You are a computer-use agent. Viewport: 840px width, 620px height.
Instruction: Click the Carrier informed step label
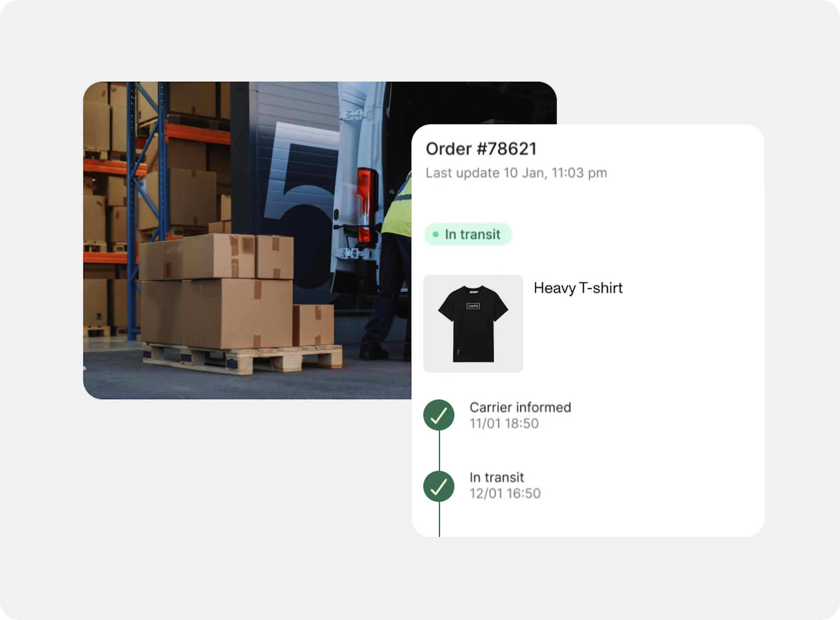pyautogui.click(x=520, y=407)
